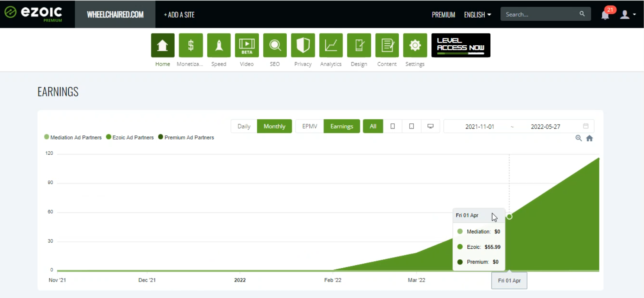644x298 pixels.
Task: Click the chart zoom magnifier icon
Action: click(578, 138)
